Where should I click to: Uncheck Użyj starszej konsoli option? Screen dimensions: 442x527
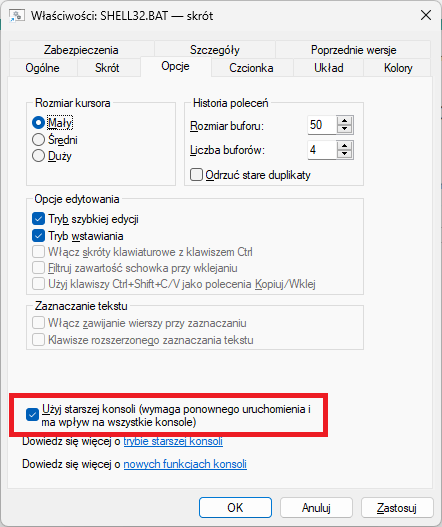click(32, 415)
